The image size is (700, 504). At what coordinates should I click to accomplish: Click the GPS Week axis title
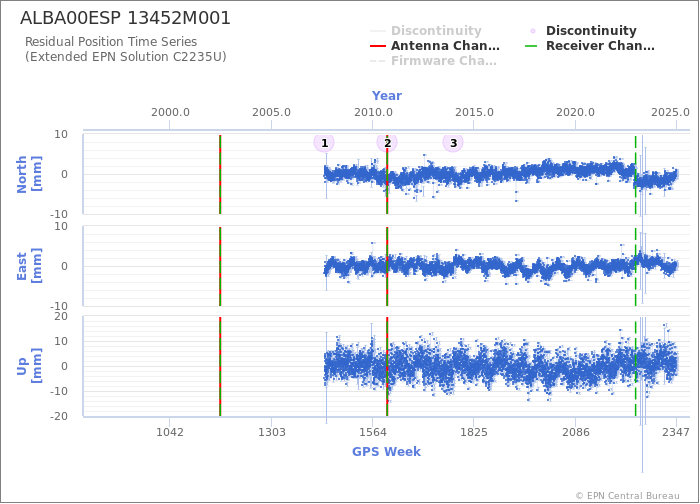386,451
